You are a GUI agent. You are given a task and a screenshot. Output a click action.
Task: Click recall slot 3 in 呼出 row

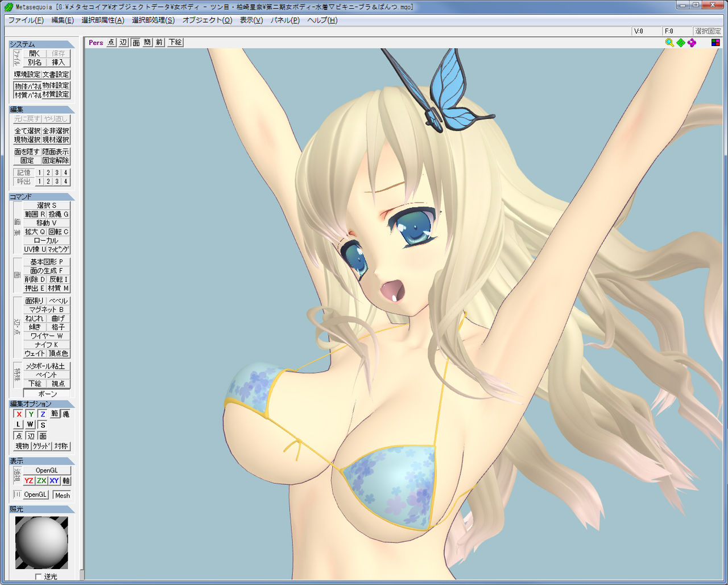coord(57,182)
